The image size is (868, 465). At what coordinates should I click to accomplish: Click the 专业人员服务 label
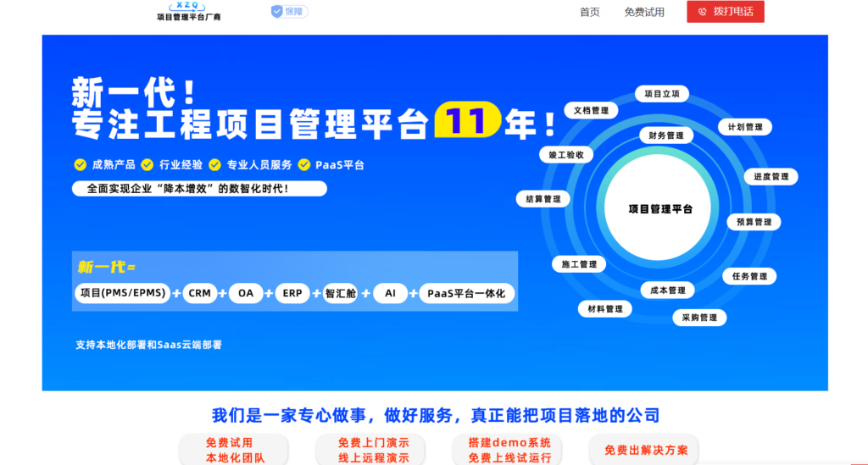tap(259, 165)
